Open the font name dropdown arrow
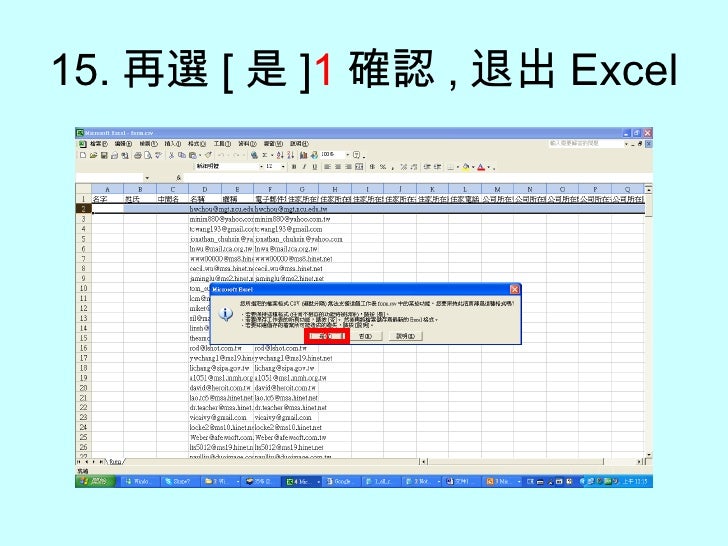 pyautogui.click(x=261, y=167)
